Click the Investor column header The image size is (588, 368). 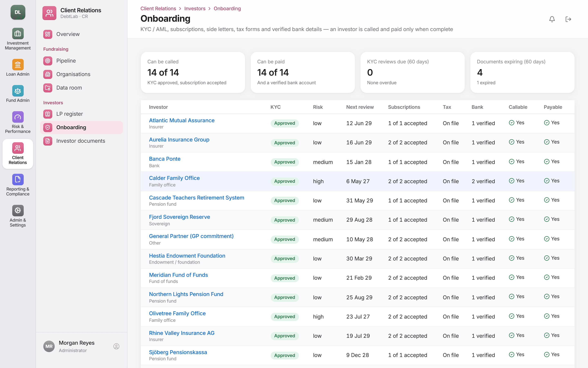[x=158, y=107]
